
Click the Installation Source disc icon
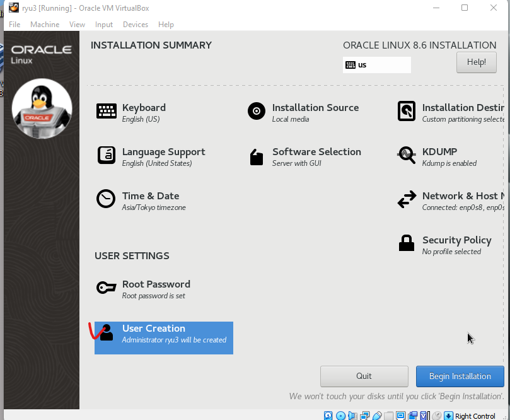[x=257, y=111]
